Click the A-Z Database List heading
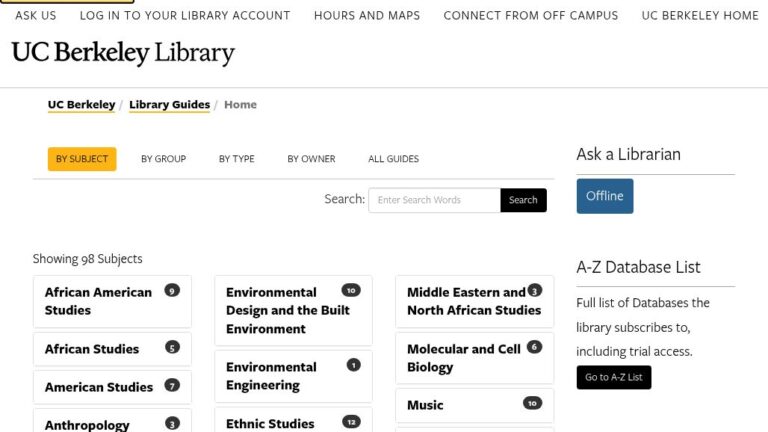The image size is (768, 432). pyautogui.click(x=638, y=267)
